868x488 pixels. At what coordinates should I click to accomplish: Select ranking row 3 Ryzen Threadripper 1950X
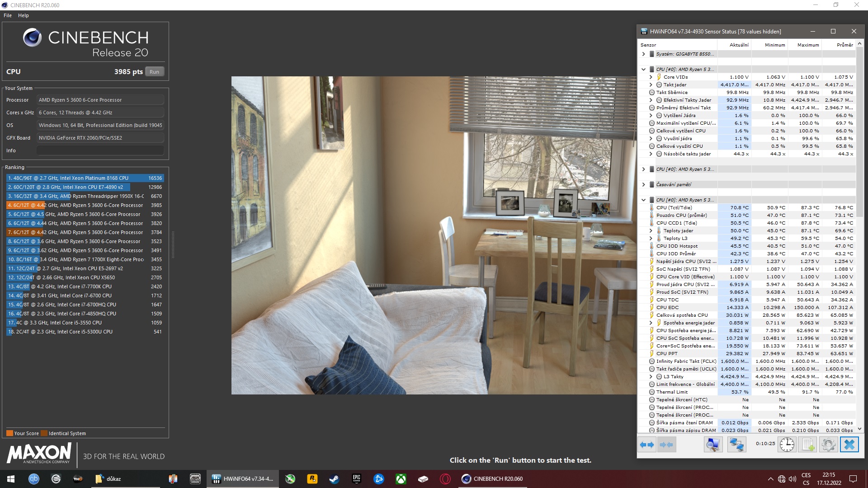pos(85,197)
